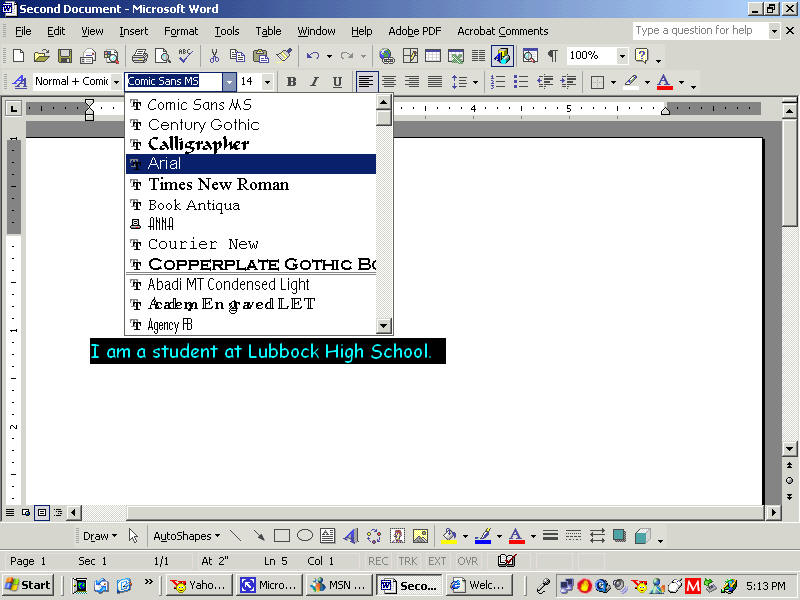Click the Type a question for help box

[x=699, y=31]
